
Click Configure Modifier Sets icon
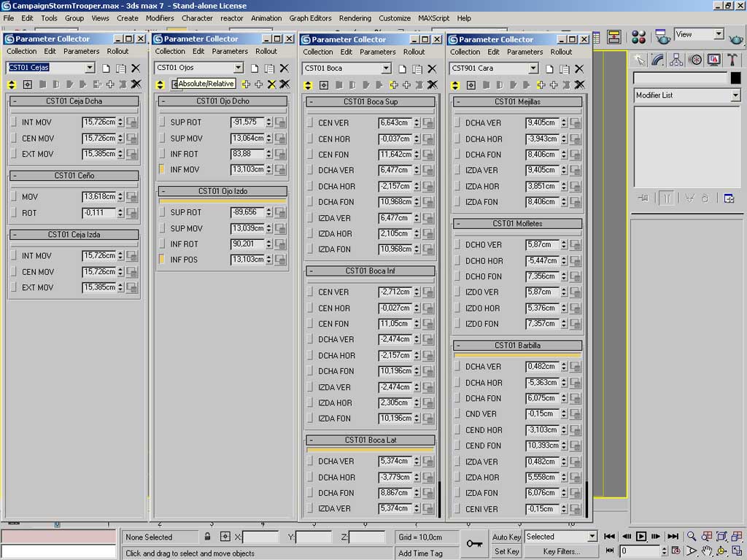point(729,198)
